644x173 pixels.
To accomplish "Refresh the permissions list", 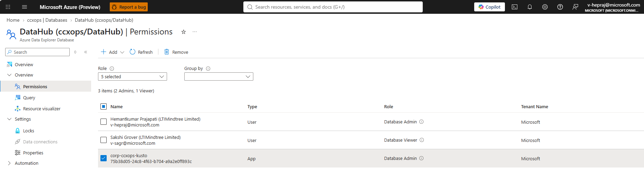I will (141, 52).
